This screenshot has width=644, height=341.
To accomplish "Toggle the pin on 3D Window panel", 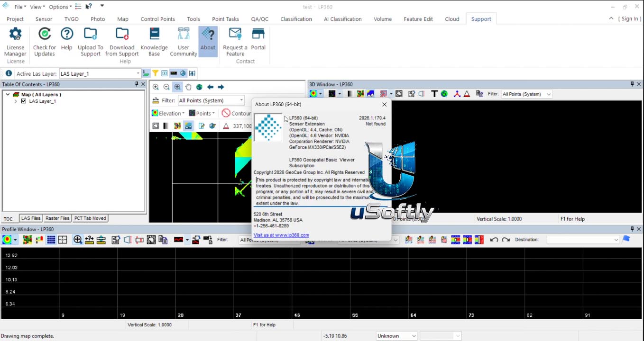I will 632,84.
